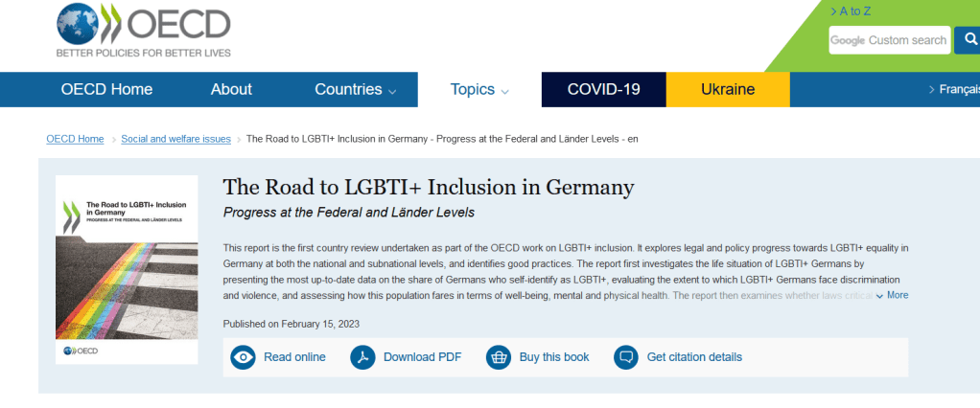Click the Buy this book basket icon
Screen dimensions: 980x408
499,357
